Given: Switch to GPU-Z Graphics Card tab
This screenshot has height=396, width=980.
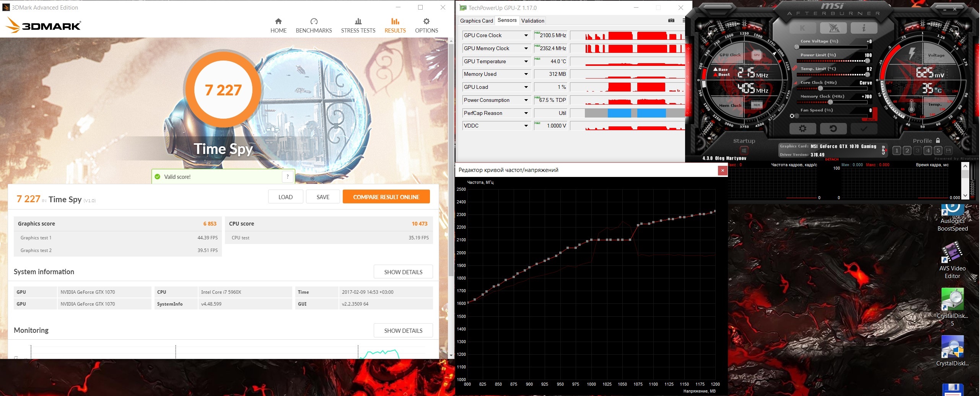Looking at the screenshot, I should (x=476, y=21).
